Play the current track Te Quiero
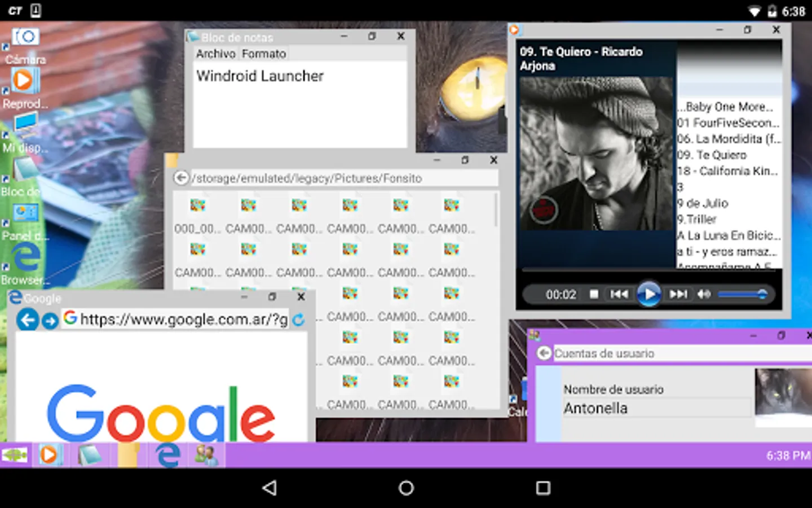The image size is (812, 508). 648,294
